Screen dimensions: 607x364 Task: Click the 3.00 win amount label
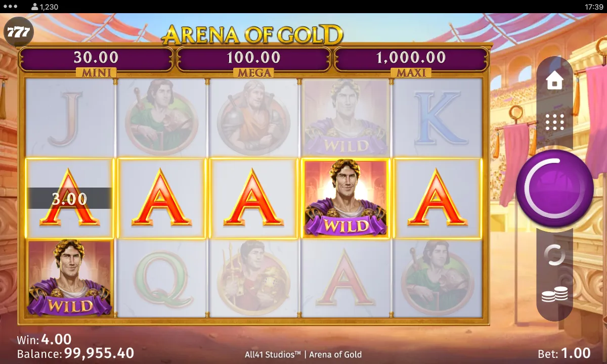(69, 198)
